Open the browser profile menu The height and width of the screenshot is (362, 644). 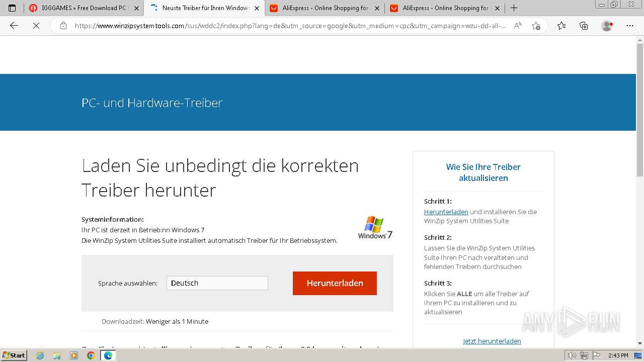pos(607,26)
